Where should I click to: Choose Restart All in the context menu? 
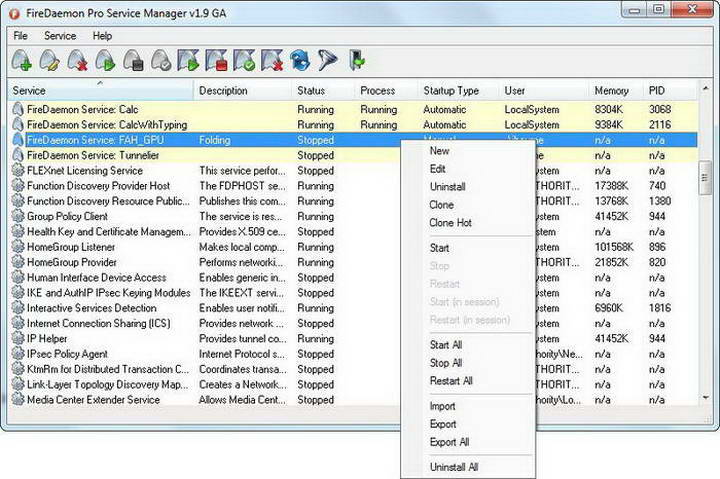point(468,381)
